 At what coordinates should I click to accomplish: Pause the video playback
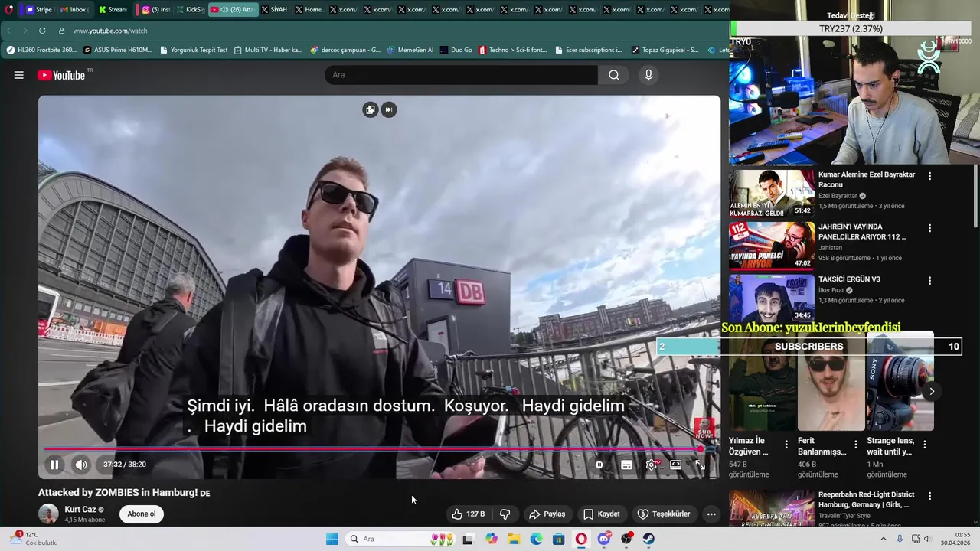54,465
